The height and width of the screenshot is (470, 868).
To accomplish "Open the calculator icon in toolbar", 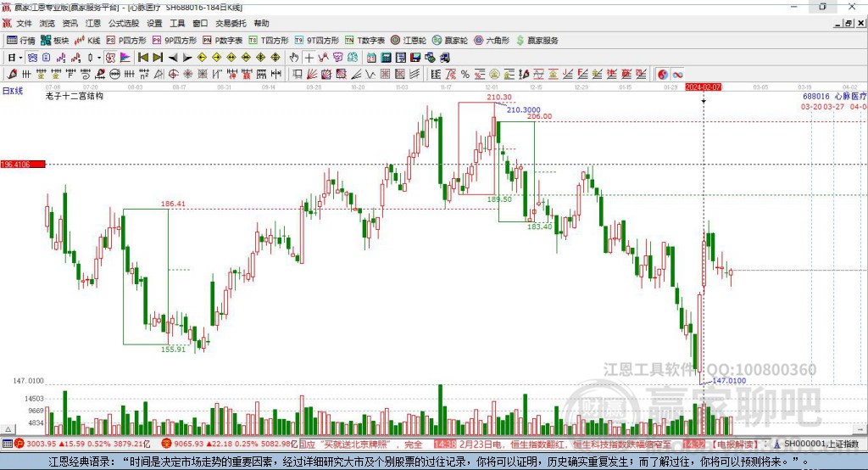I will (x=387, y=58).
